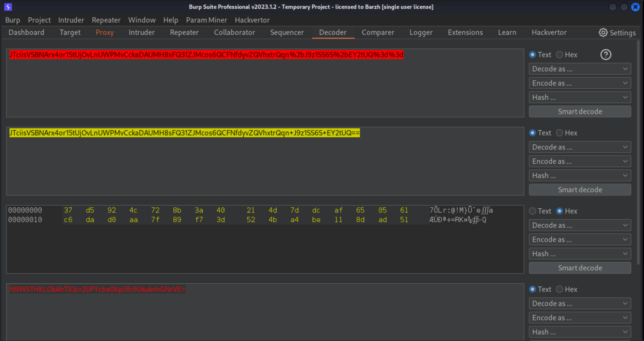This screenshot has height=341, width=644.
Task: Select hex byte 'f7' in row 00000010
Action: 199,220
